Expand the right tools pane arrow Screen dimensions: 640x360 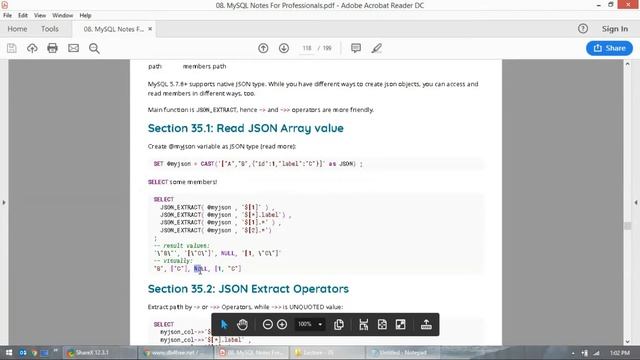(636, 202)
